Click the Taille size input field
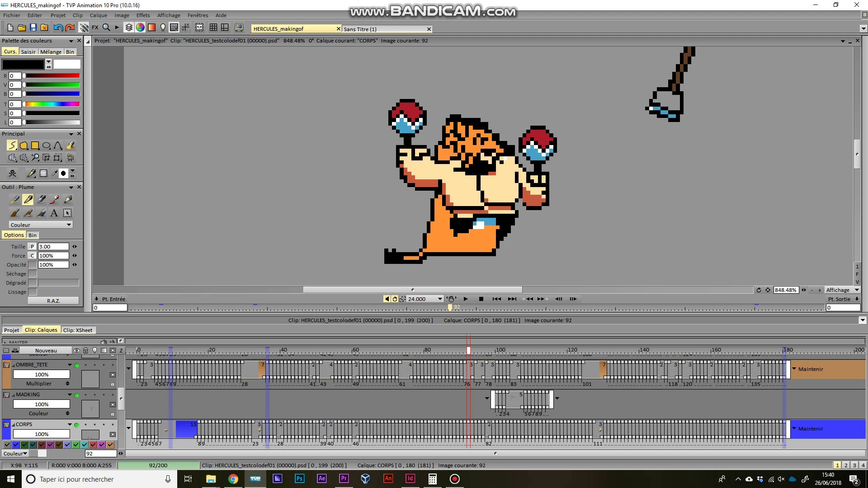 (53, 246)
